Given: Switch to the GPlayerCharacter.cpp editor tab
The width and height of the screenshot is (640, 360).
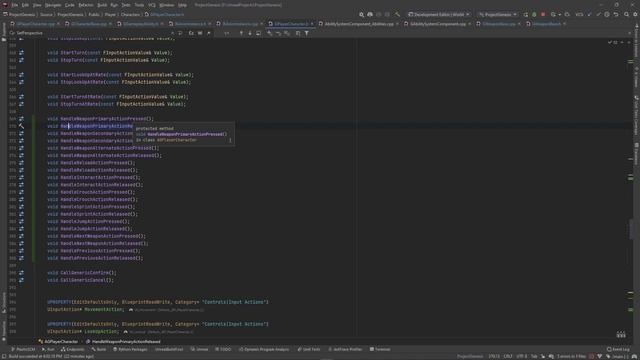Looking at the screenshot, I should pos(36,24).
